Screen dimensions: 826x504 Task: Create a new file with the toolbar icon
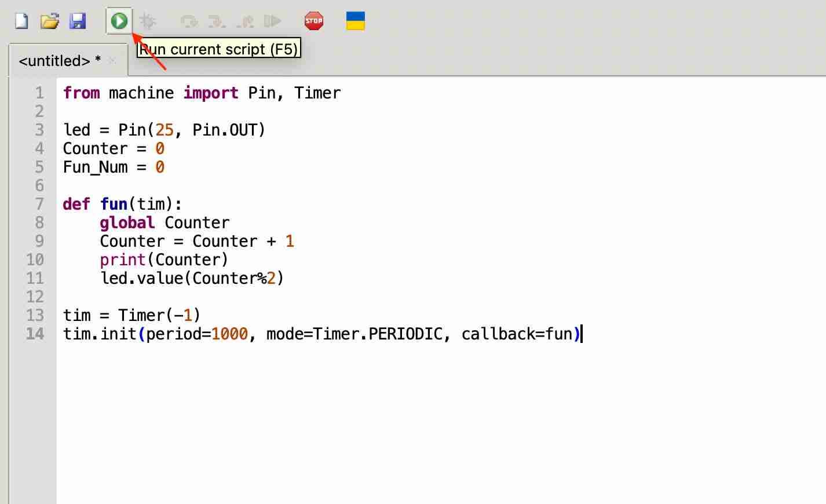tap(21, 21)
